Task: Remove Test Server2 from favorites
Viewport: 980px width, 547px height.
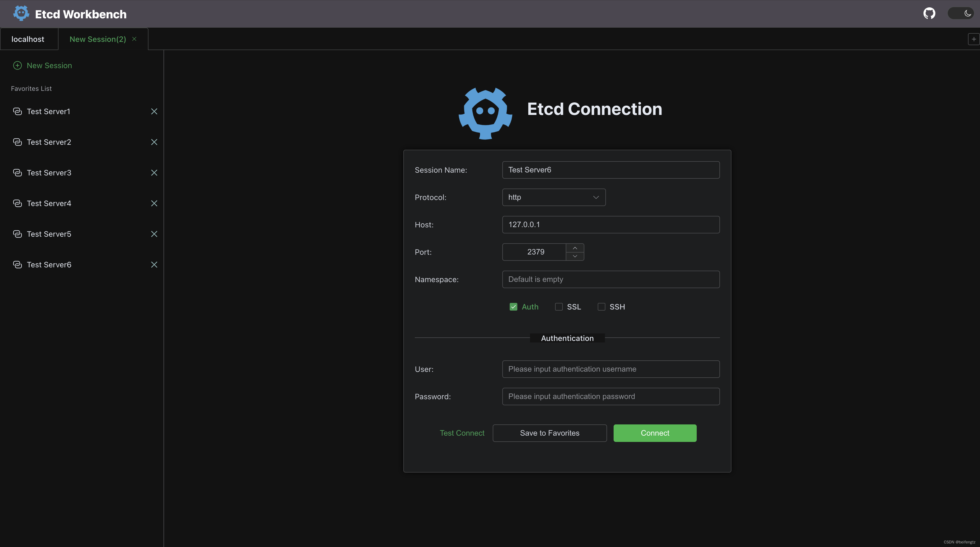Action: [x=154, y=142]
